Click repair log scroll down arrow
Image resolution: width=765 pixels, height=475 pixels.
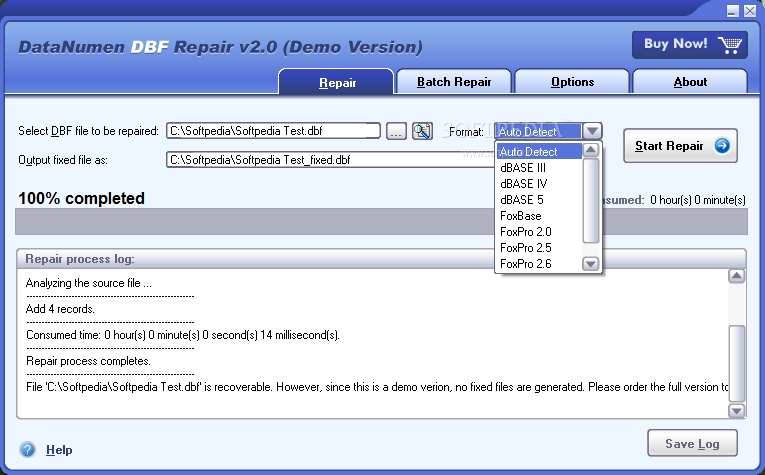(736, 411)
